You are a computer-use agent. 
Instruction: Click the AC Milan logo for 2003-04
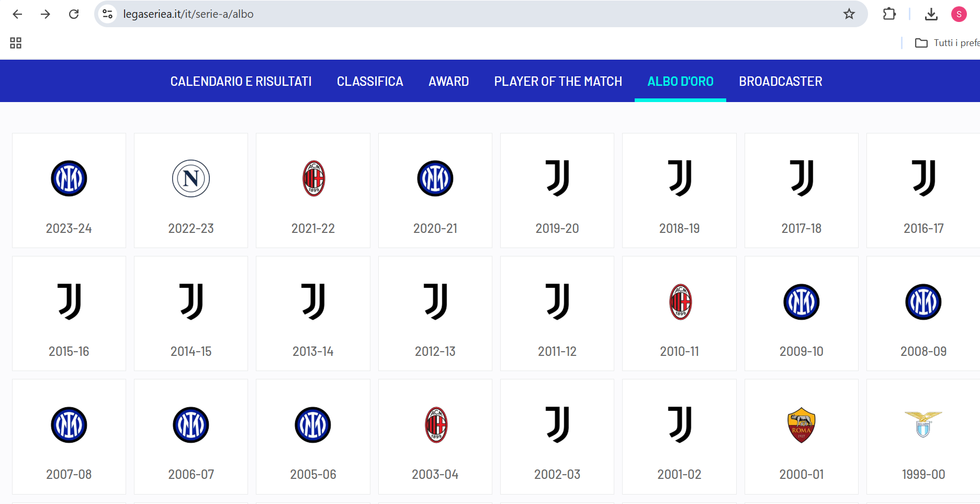pos(436,424)
